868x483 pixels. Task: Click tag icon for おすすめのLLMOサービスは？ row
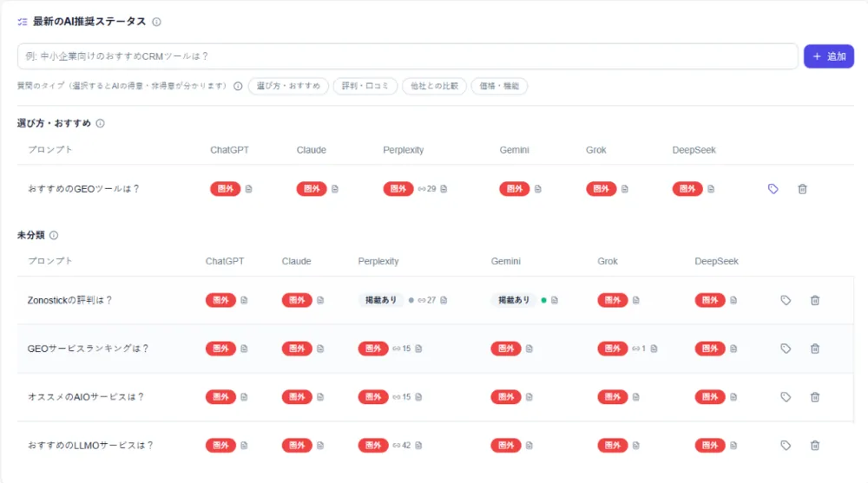786,446
